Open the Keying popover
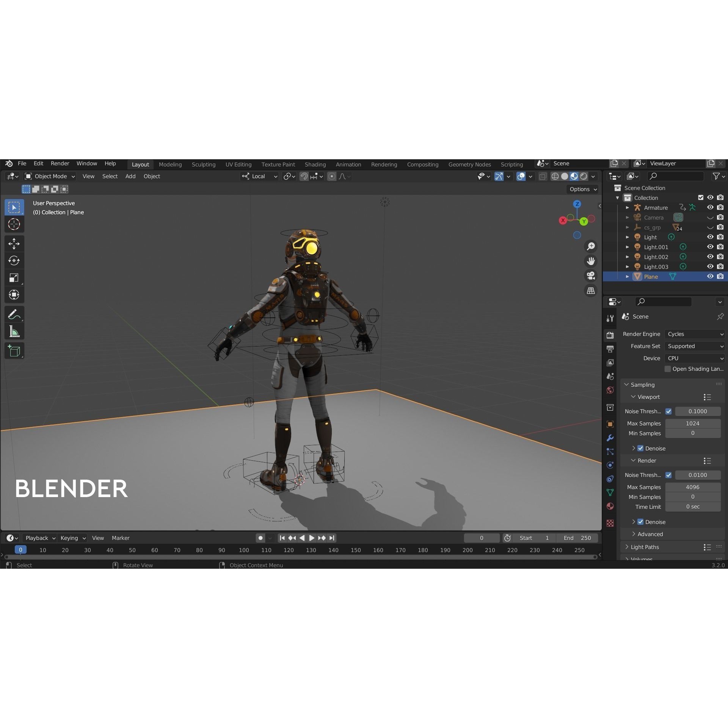The image size is (728, 728). point(72,538)
